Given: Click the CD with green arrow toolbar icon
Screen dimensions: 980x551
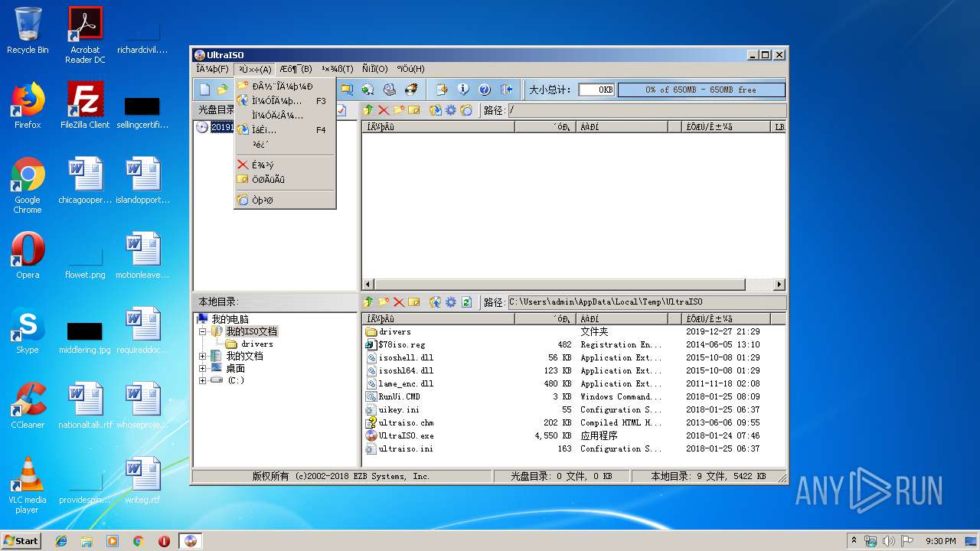Looking at the screenshot, I should pyautogui.click(x=368, y=90).
